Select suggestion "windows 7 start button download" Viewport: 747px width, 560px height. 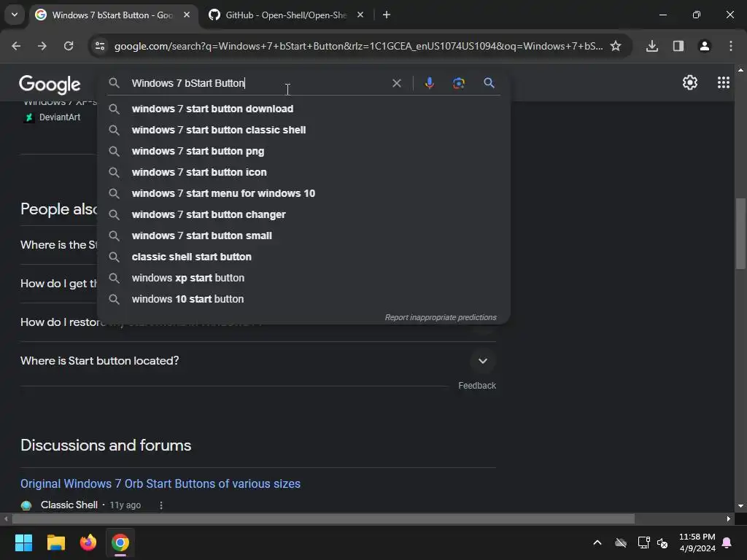coord(303,109)
